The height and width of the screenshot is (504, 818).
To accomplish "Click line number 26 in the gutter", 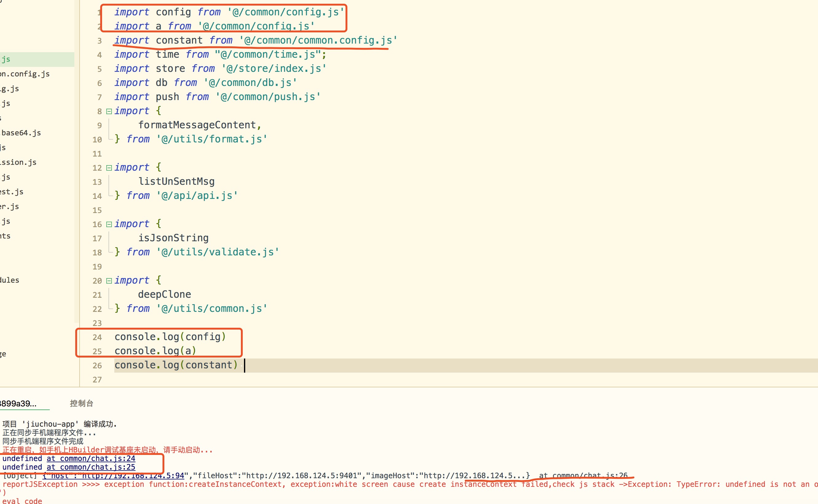I will click(x=97, y=365).
